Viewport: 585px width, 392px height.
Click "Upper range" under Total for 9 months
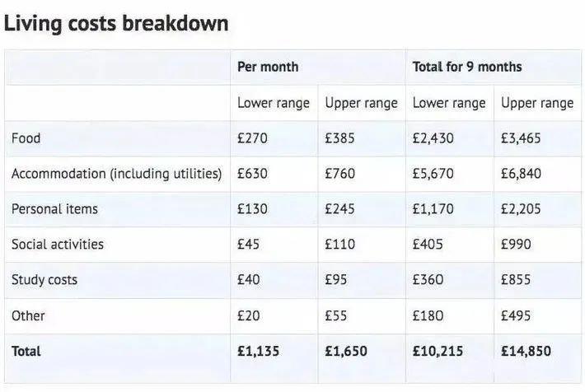click(x=537, y=103)
